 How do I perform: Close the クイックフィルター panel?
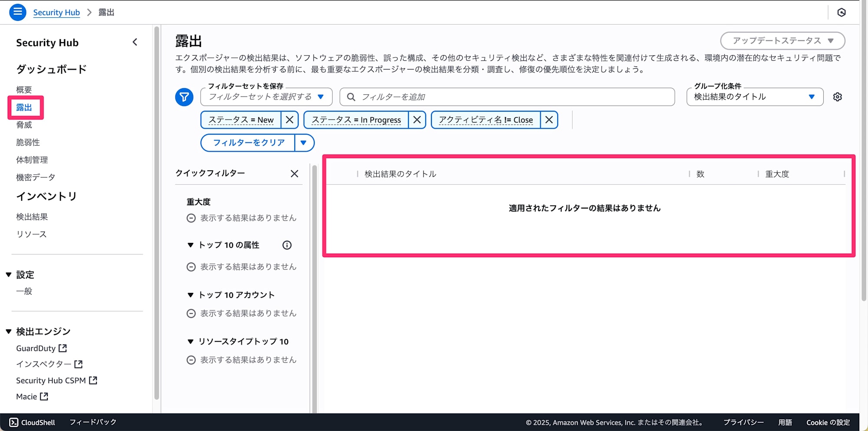point(294,173)
